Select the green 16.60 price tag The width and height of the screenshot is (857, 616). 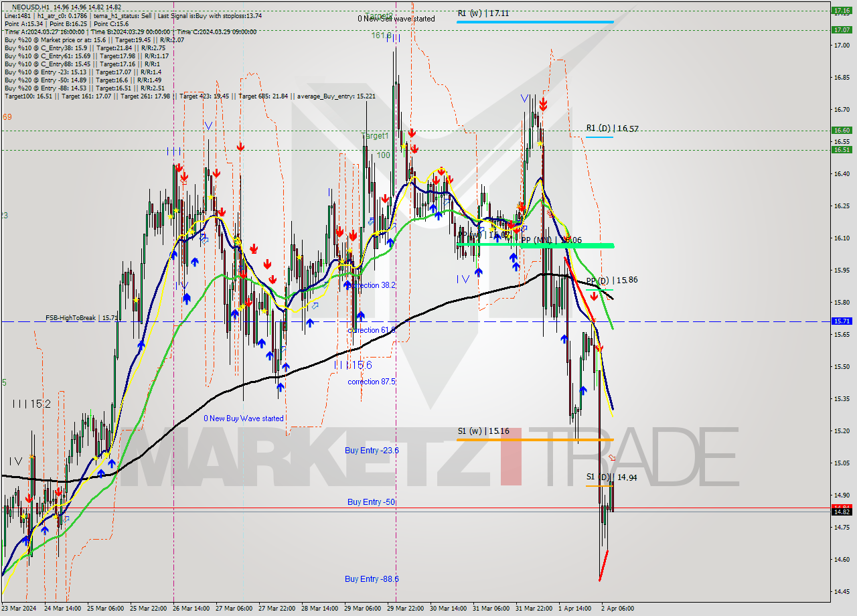[841, 131]
